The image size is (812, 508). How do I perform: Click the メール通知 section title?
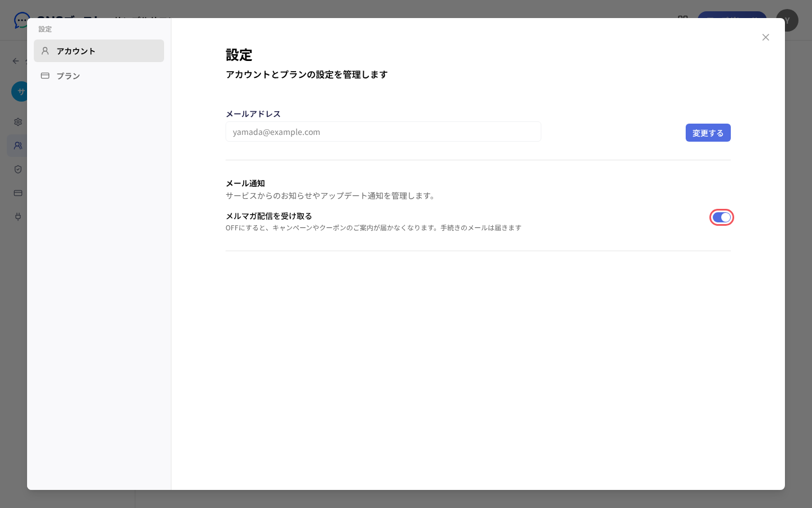(245, 183)
